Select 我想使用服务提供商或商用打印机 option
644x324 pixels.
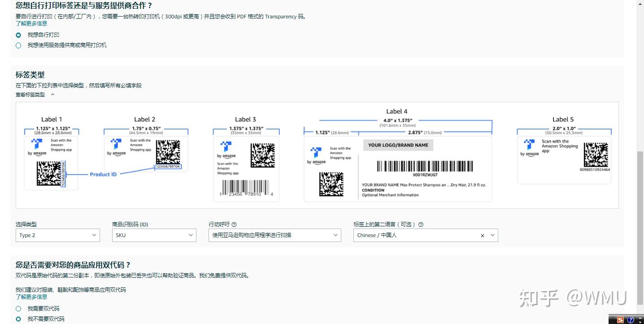[x=18, y=45]
